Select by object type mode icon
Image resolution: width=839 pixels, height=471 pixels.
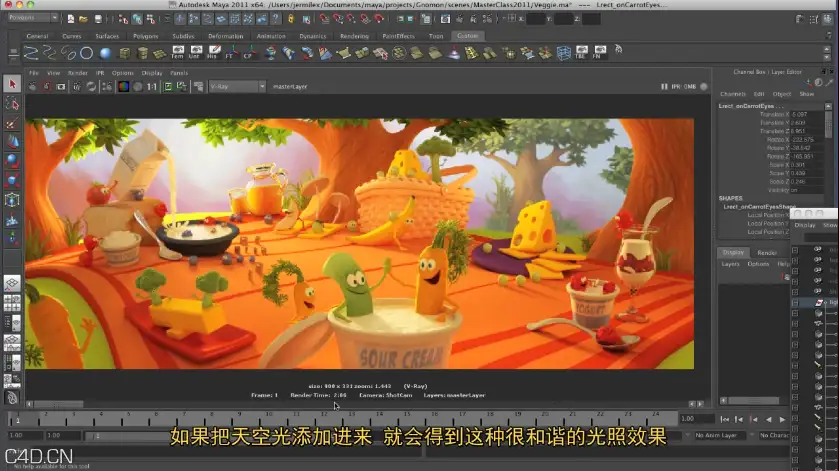tap(137, 19)
